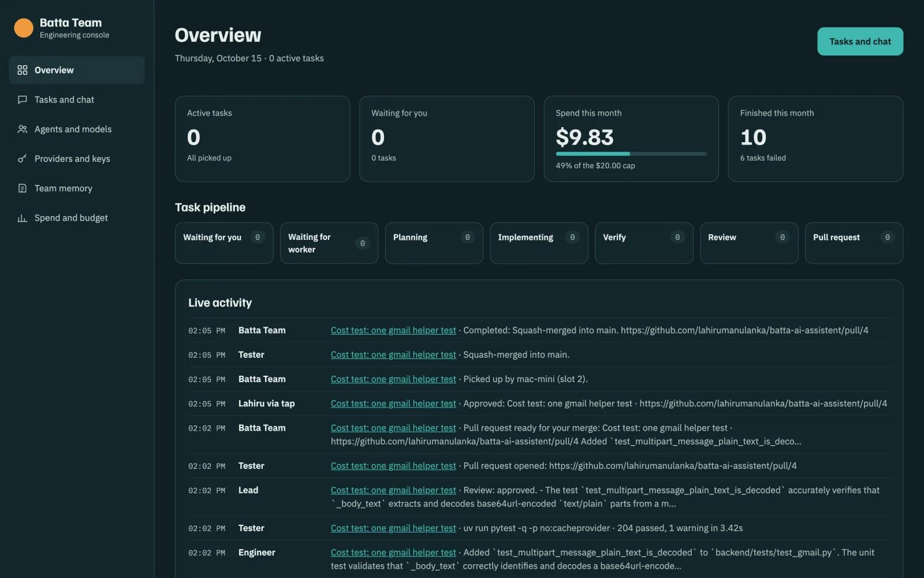Open task link in 'Completed: Squash-merged' row
The image size is (924, 578).
pyautogui.click(x=393, y=330)
